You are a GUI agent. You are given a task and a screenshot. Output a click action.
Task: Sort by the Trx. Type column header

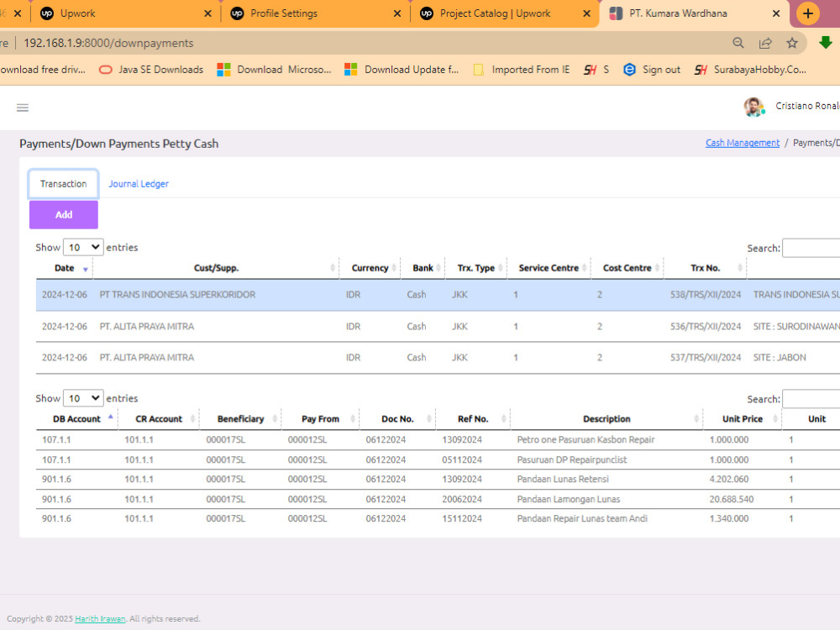475,268
